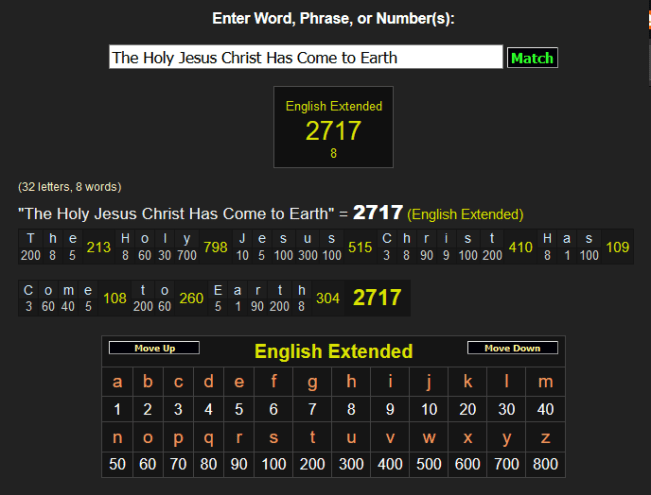Select letter 'n' in the cipher chart

click(x=117, y=437)
